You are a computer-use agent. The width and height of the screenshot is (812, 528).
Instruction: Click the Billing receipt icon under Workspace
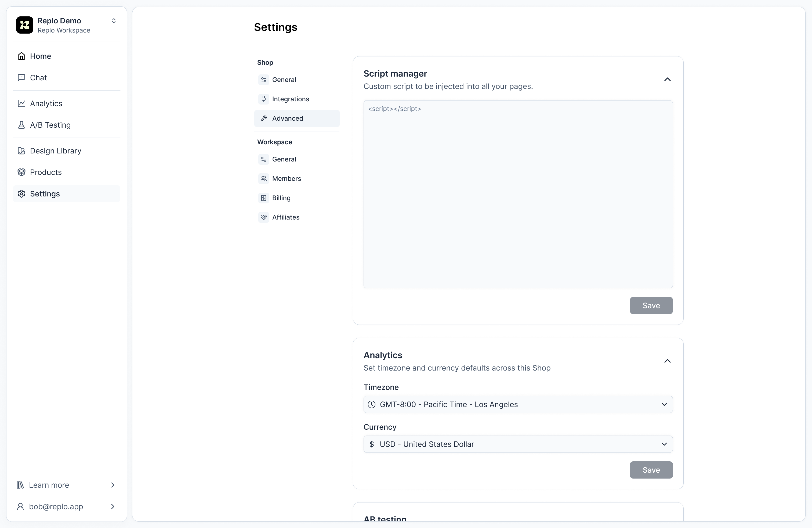tap(263, 198)
